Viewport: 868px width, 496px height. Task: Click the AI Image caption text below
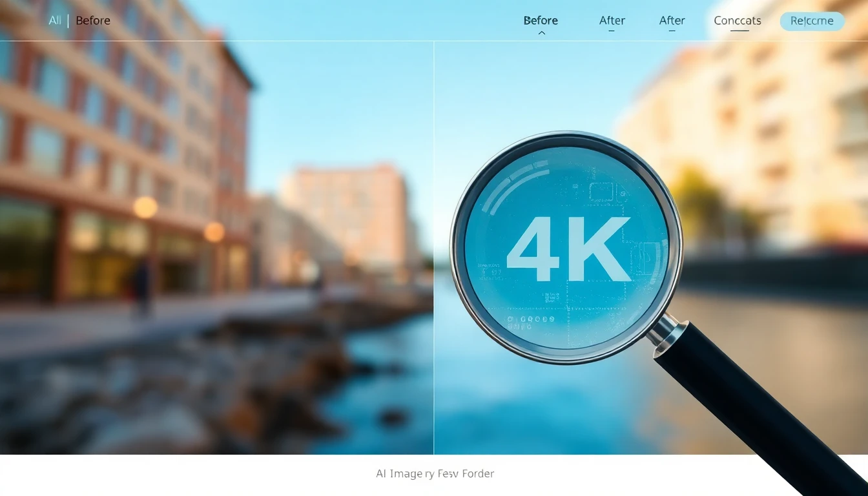coord(435,474)
